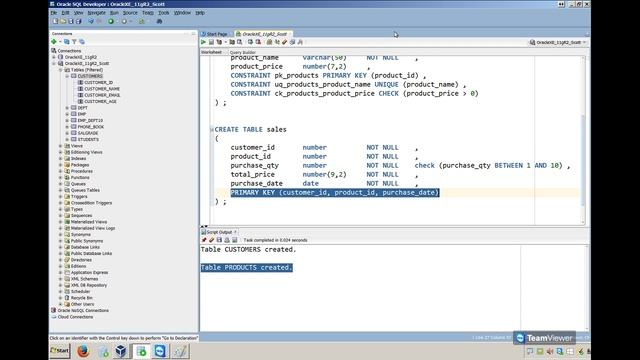Print the Script Output
Image resolution: width=640 pixels, height=360 pixels.
tap(227, 240)
